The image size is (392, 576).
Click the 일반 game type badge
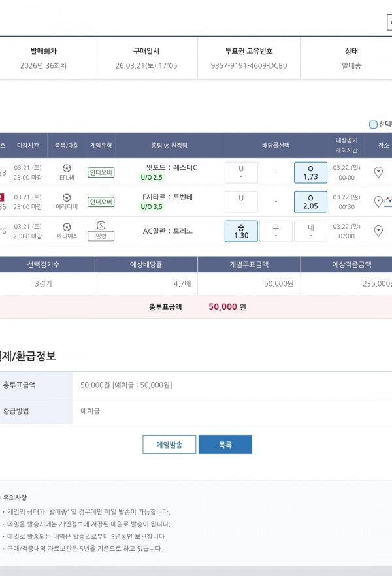pyautogui.click(x=101, y=236)
